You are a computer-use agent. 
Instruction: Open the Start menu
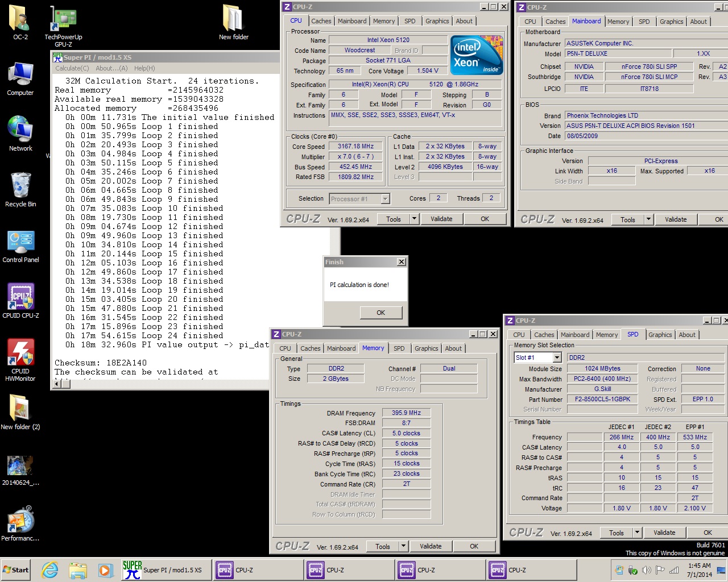[x=15, y=570]
